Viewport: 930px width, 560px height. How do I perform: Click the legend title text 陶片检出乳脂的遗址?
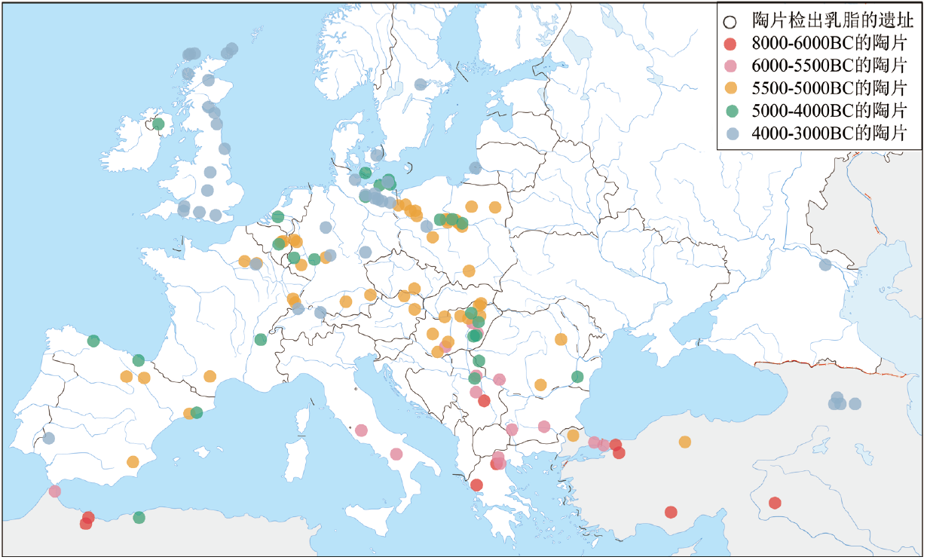coord(833,20)
